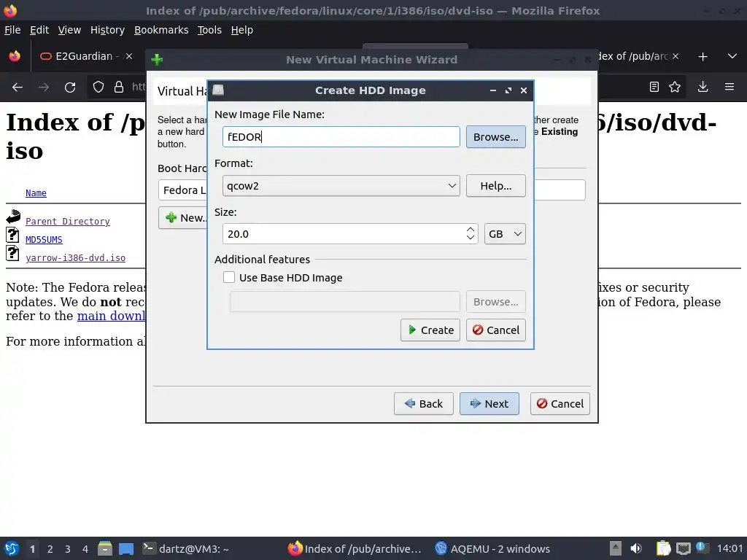Open the MD5SUMS file link
Viewport: 747px width, 560px height.
(44, 239)
